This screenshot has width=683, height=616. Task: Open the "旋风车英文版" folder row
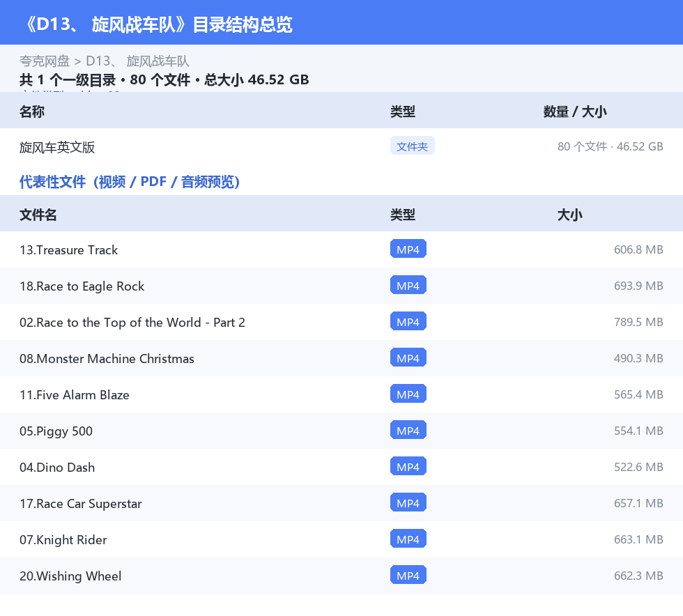[341, 147]
